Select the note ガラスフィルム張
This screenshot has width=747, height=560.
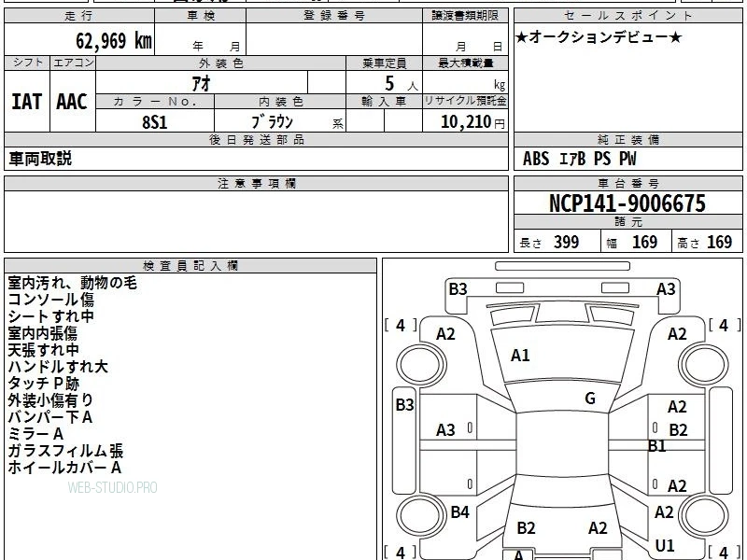pyautogui.click(x=65, y=451)
